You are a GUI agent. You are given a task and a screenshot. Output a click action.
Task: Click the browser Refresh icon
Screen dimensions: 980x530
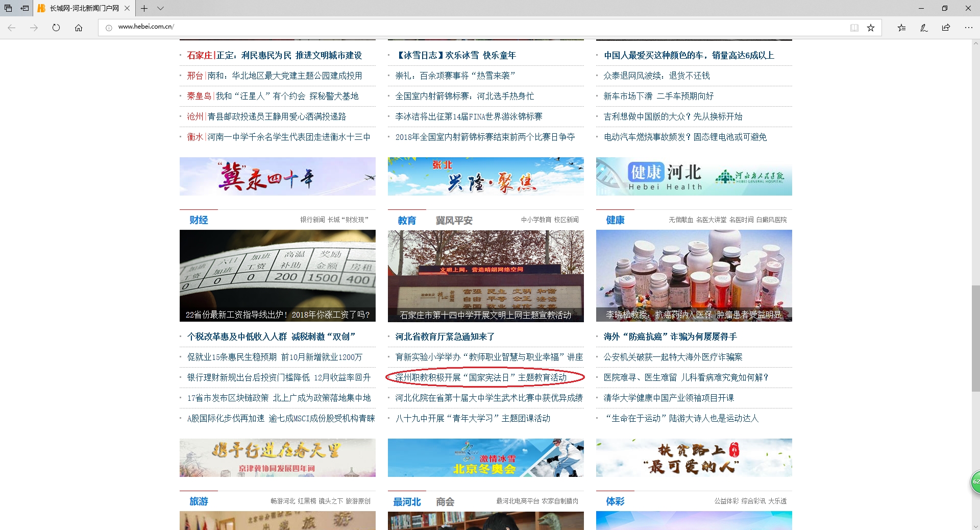[x=56, y=28]
